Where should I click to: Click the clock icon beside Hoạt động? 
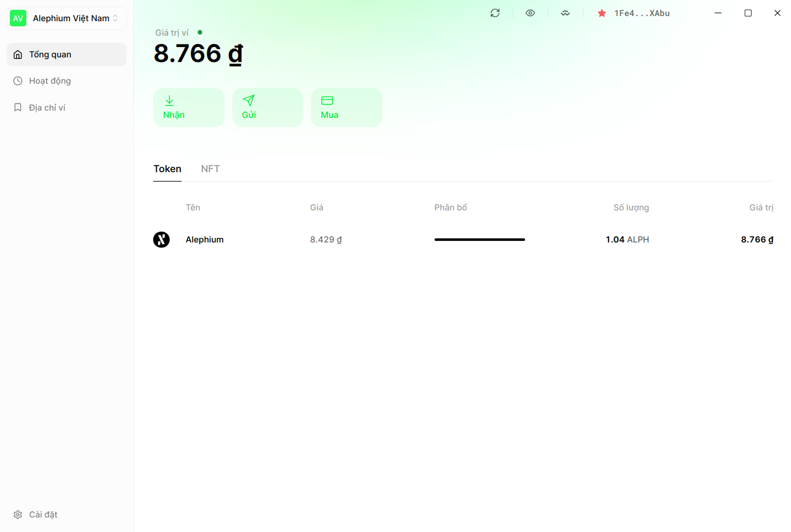coord(18,81)
